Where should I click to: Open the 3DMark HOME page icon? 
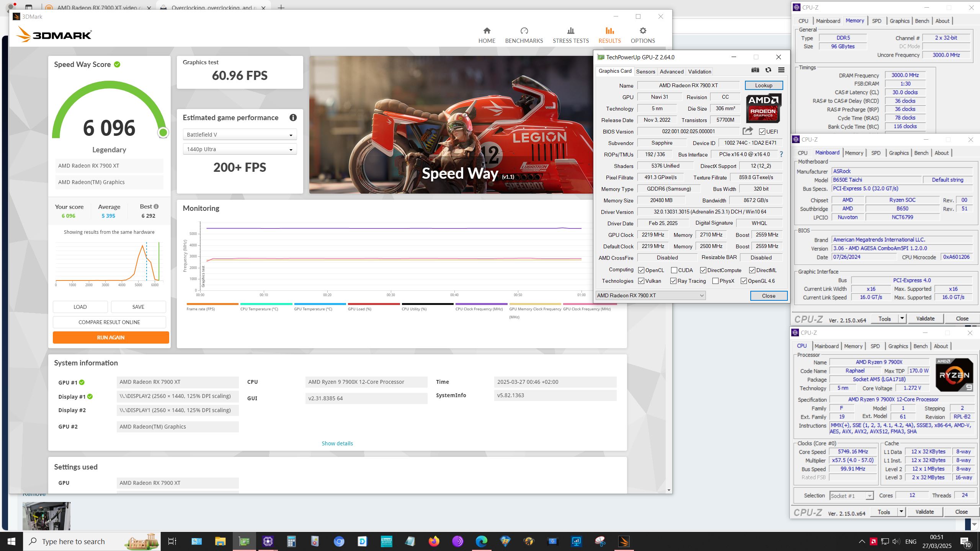point(487,31)
